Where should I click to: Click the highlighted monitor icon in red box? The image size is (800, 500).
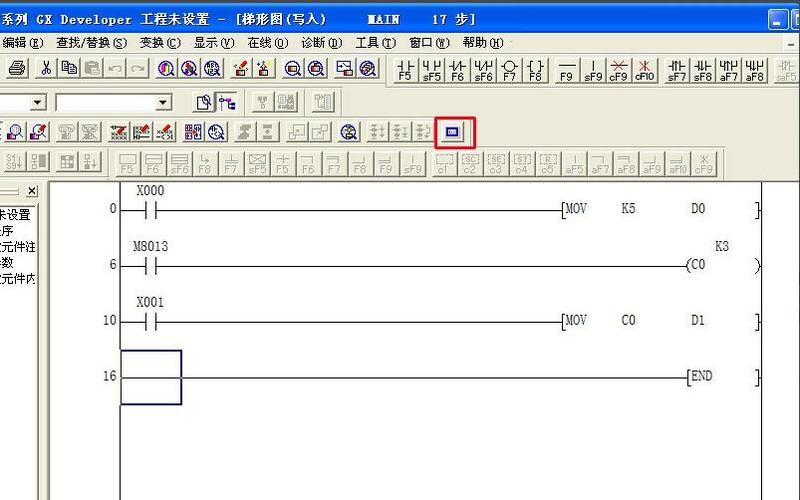(455, 132)
